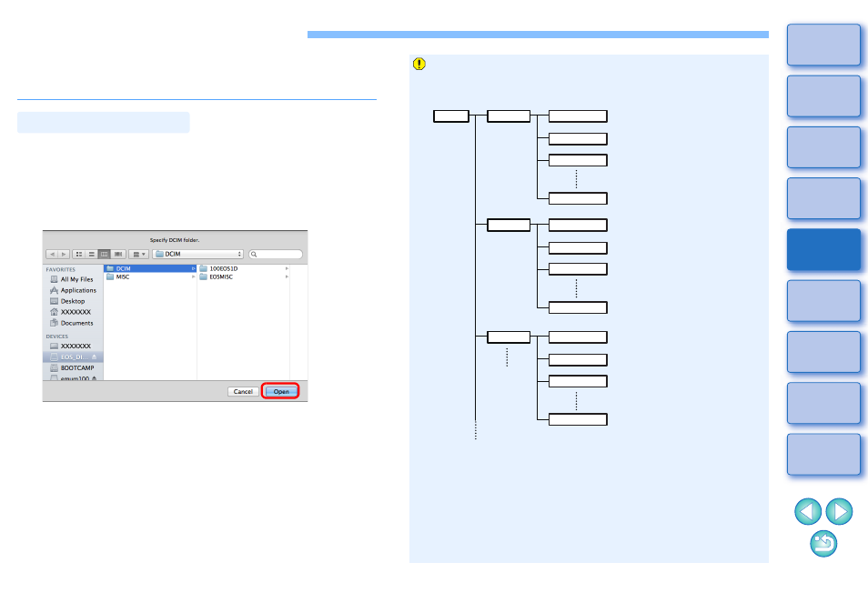Go back using the dialog's left arrow
Image resolution: width=868 pixels, height=613 pixels.
pyautogui.click(x=52, y=254)
